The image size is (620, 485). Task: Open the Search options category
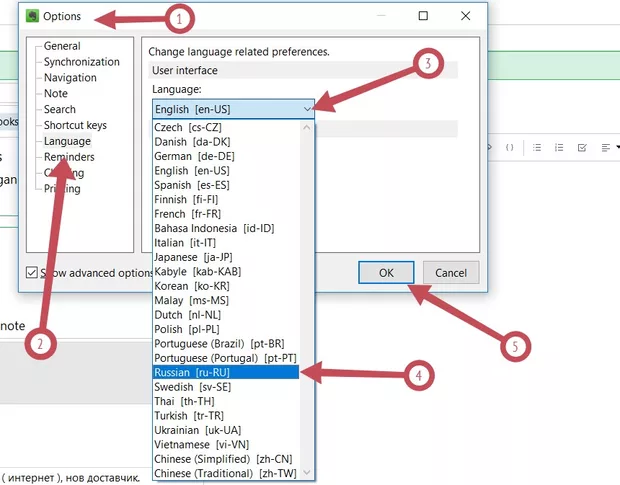tap(59, 109)
